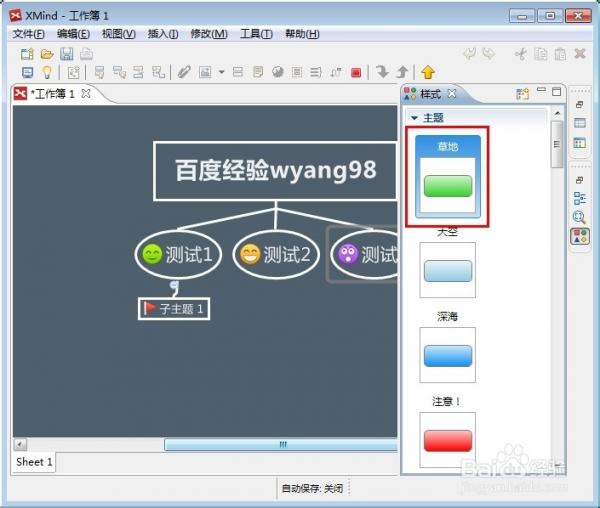Open the dropdown arrow beside the insert image icon
The width and height of the screenshot is (600, 508).
click(x=221, y=72)
